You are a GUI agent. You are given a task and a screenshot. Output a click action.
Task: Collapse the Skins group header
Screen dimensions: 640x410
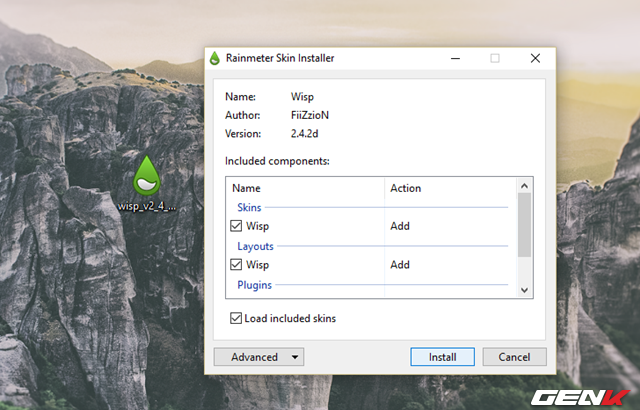click(248, 207)
